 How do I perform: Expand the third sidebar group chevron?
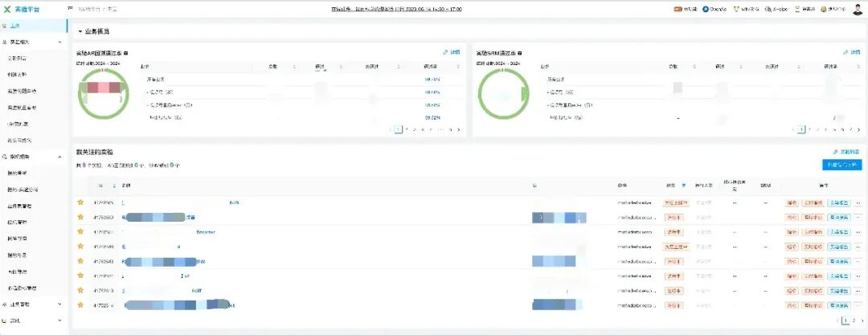pos(59,304)
